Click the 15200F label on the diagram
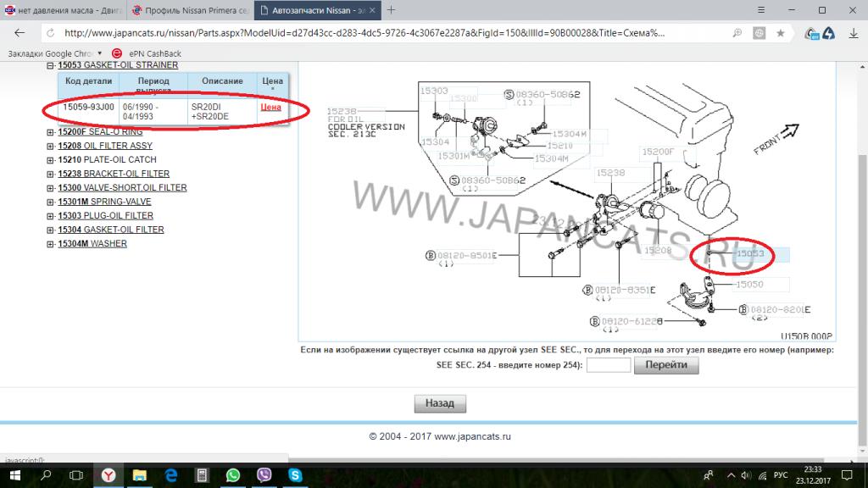 click(x=658, y=152)
